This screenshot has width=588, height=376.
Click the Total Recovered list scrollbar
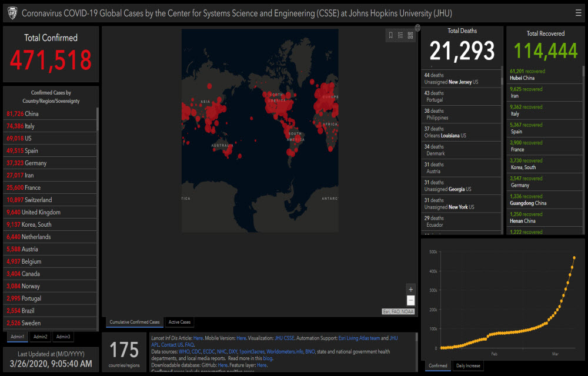(583, 72)
